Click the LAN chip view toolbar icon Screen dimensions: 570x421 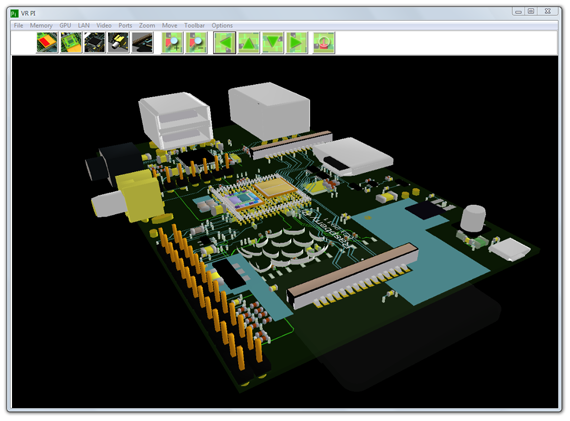pyautogui.click(x=95, y=43)
